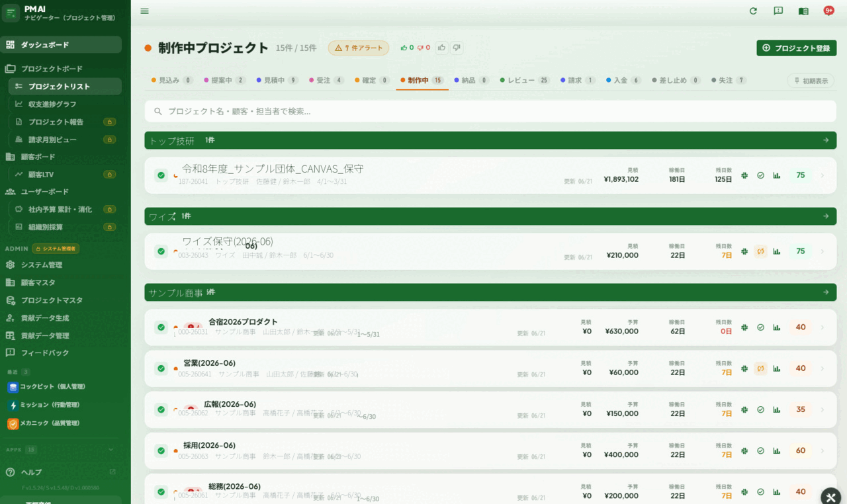
Task: Switch to the 見積中 status tab
Action: (277, 80)
